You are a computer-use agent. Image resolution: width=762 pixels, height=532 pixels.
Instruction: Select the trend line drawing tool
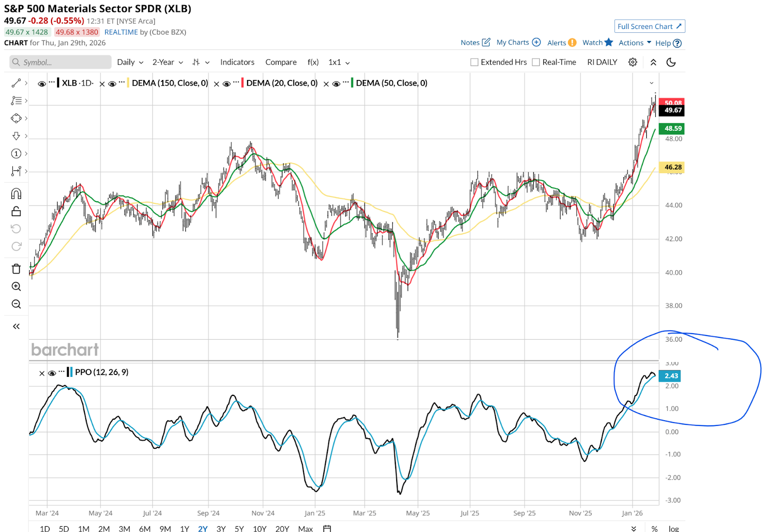pos(16,83)
